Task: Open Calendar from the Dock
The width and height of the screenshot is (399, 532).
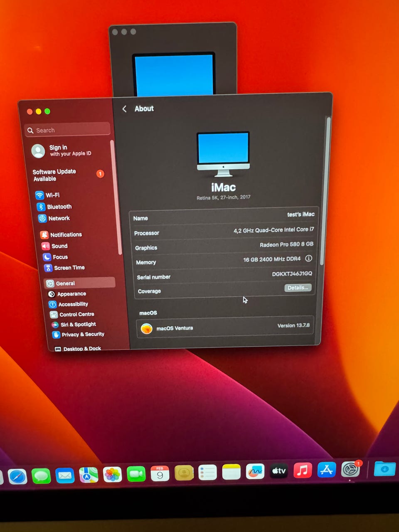Action: click(160, 473)
